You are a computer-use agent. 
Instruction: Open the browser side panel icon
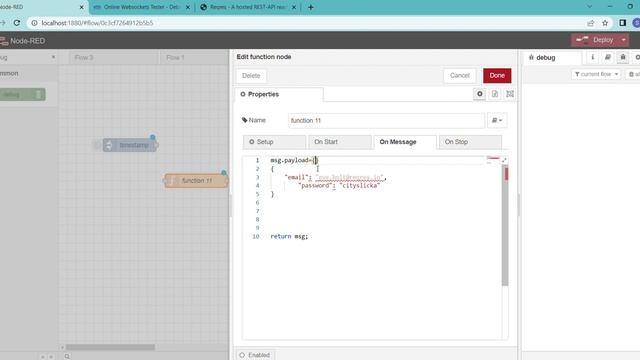pos(622,23)
